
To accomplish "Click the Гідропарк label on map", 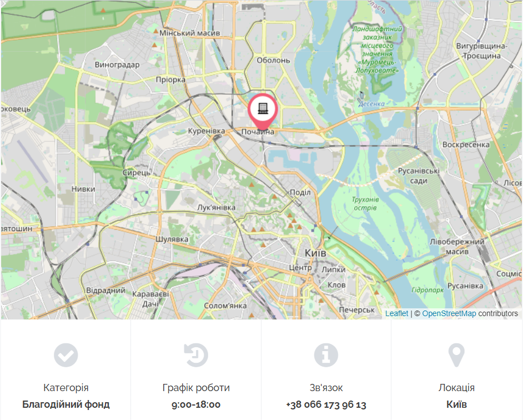I will click(x=428, y=290).
